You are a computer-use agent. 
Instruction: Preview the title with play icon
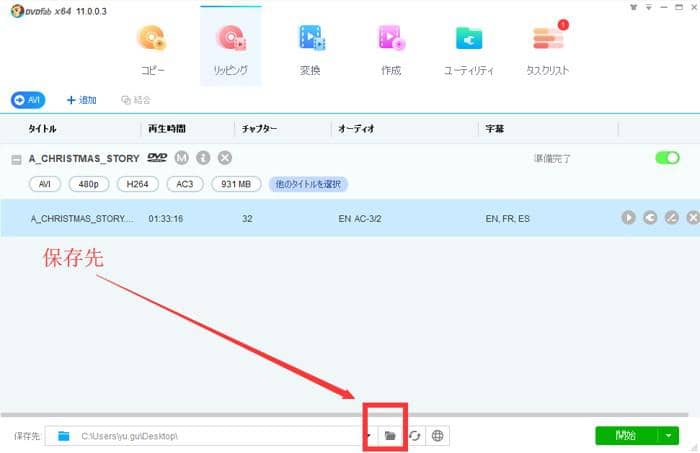[x=628, y=217]
